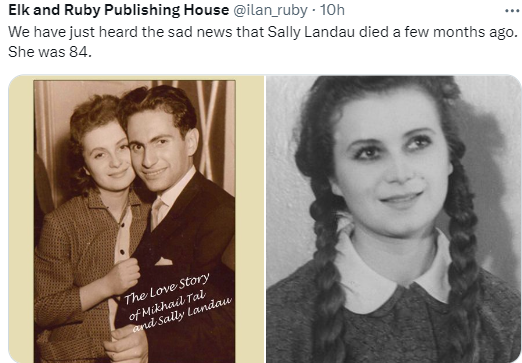
Task: Click "The Love Story" title on book cover
Action: (167, 289)
